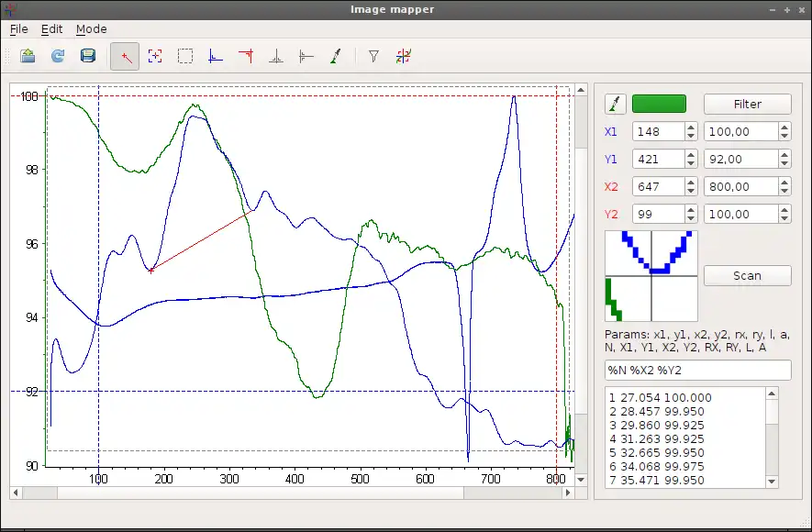Select the red upper-right axis marker tool

pos(246,56)
